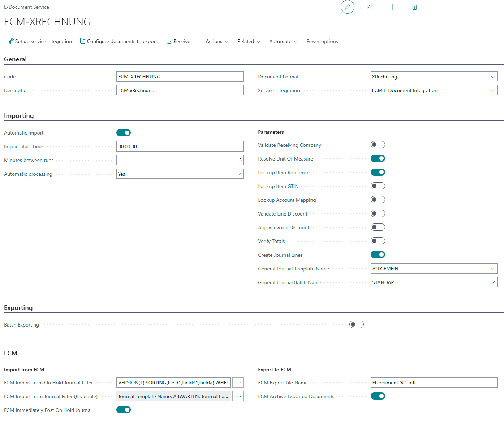The width and height of the screenshot is (504, 422).
Task: Click the ECM Export File Name field
Action: (434, 383)
